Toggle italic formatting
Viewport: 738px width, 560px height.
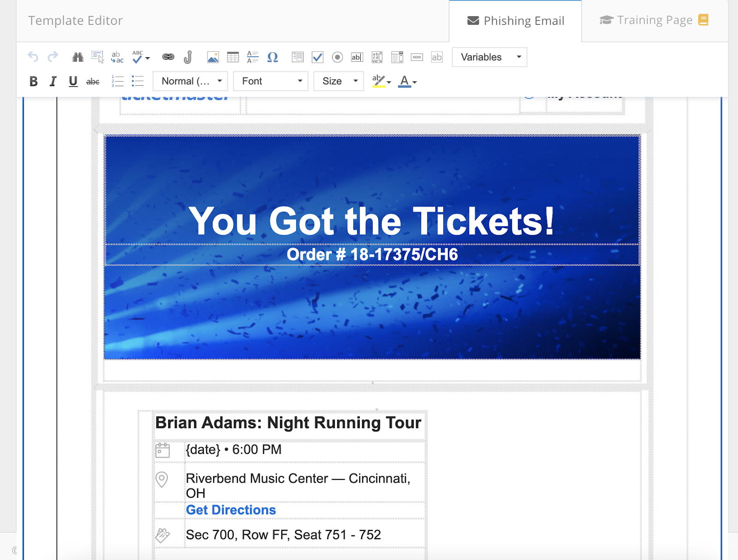(53, 82)
